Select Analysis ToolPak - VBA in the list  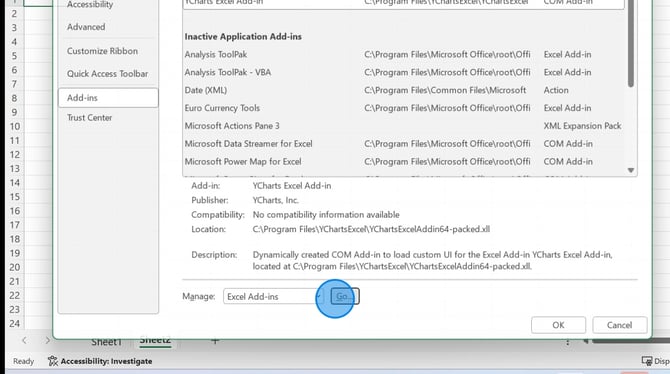coord(403,72)
